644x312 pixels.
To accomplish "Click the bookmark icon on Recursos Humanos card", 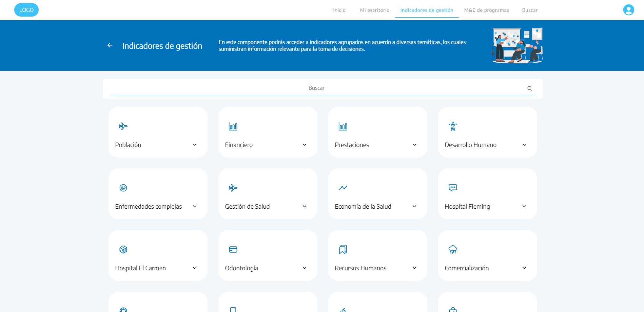I will [x=343, y=250].
